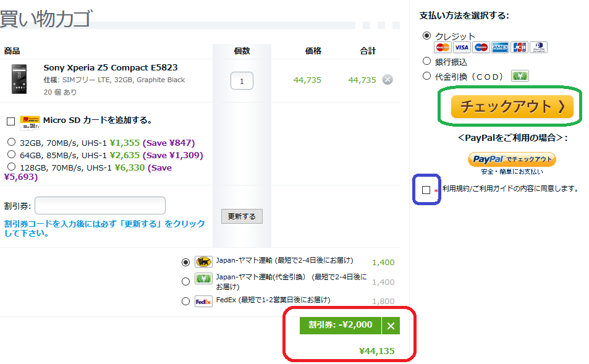This screenshot has width=589, height=364.
Task: Click the MasterCard payment icon
Action: [443, 48]
